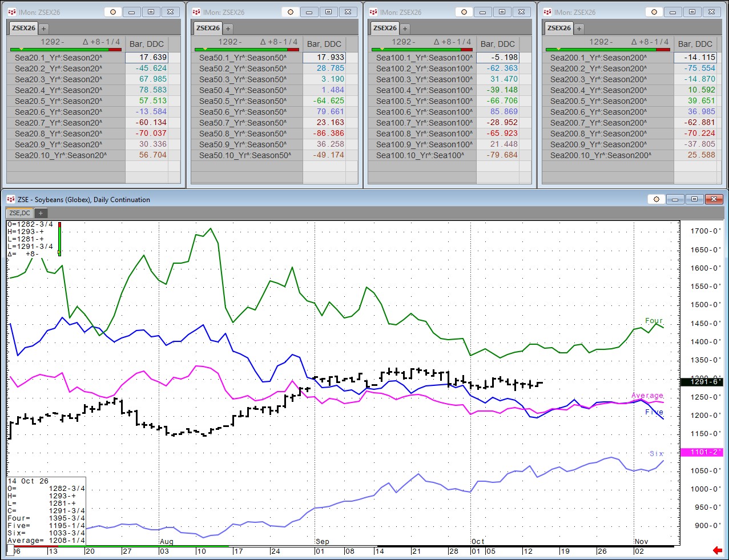The height and width of the screenshot is (560, 729).
Task: Click the blue Five curve label on chart
Action: [x=654, y=412]
